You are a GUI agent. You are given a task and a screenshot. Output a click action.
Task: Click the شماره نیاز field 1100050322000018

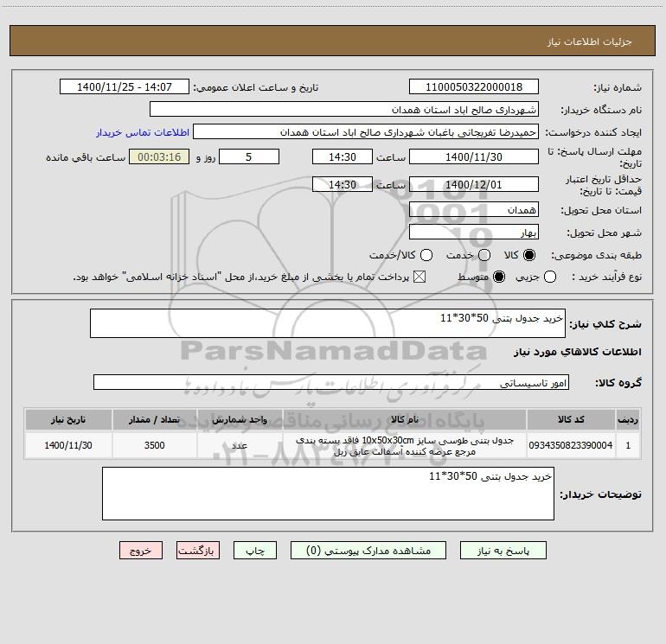click(x=474, y=87)
